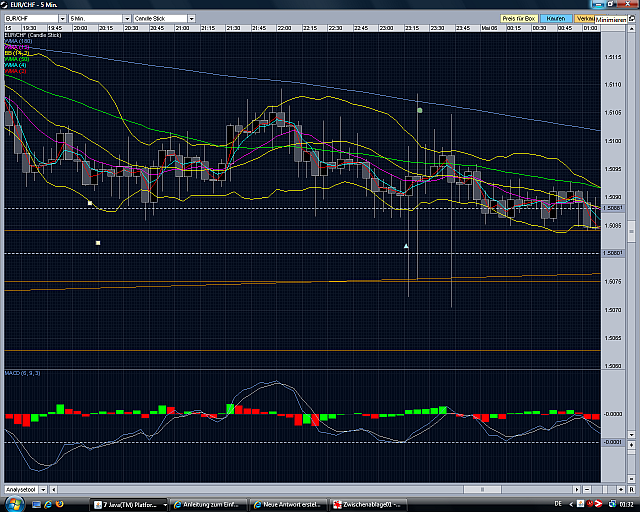Click the grey circle marker on chart
The height and width of the screenshot is (512, 640).
tap(420, 109)
